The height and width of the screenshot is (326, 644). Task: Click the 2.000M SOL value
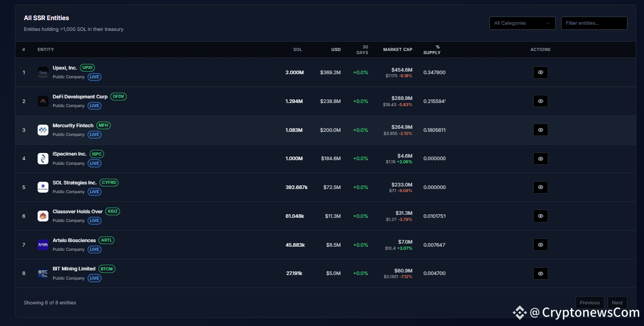(295, 73)
